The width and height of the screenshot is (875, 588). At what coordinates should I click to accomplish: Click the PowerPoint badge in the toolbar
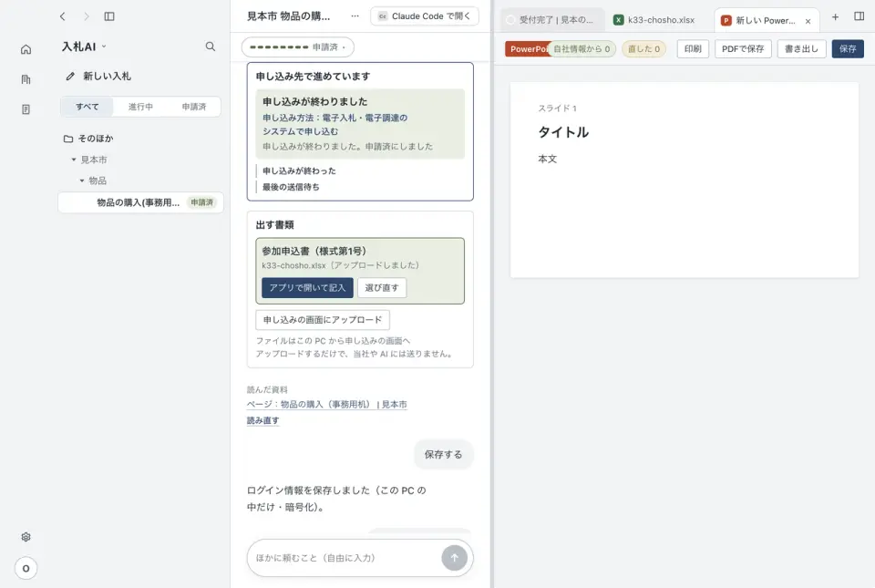[527, 49]
